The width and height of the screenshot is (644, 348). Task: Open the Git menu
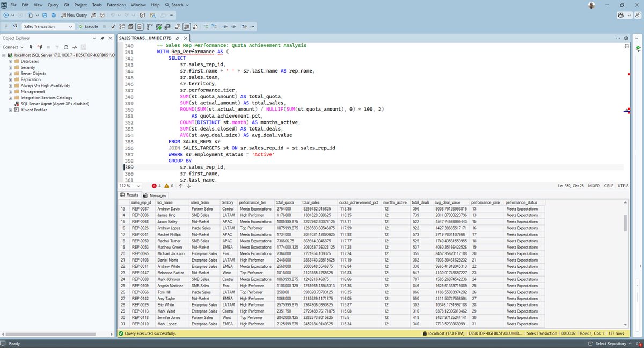(x=66, y=5)
